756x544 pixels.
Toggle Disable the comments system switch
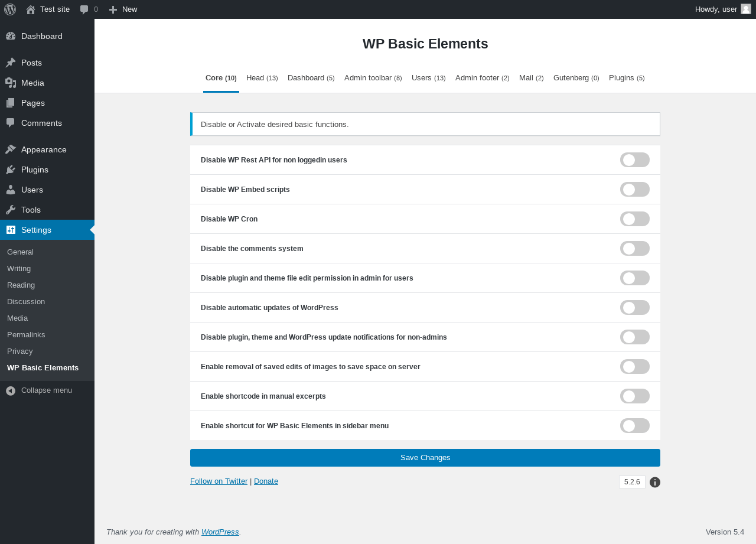pyautogui.click(x=635, y=249)
